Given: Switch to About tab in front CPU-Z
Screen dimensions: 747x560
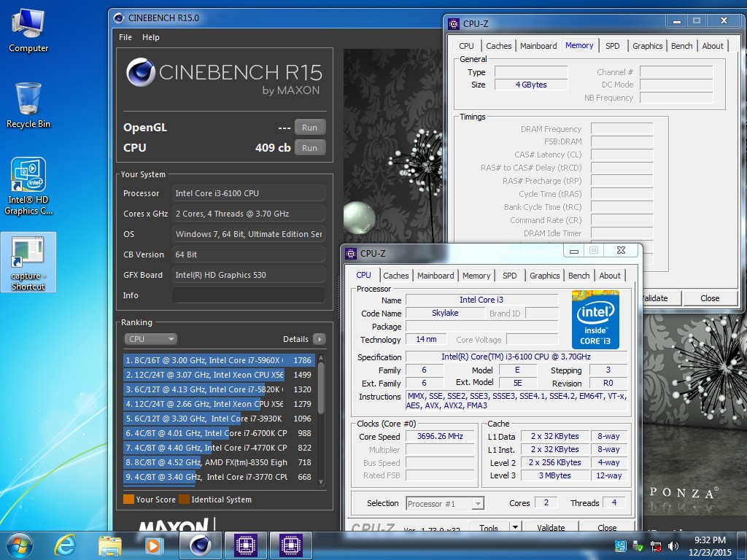Looking at the screenshot, I should point(610,276).
